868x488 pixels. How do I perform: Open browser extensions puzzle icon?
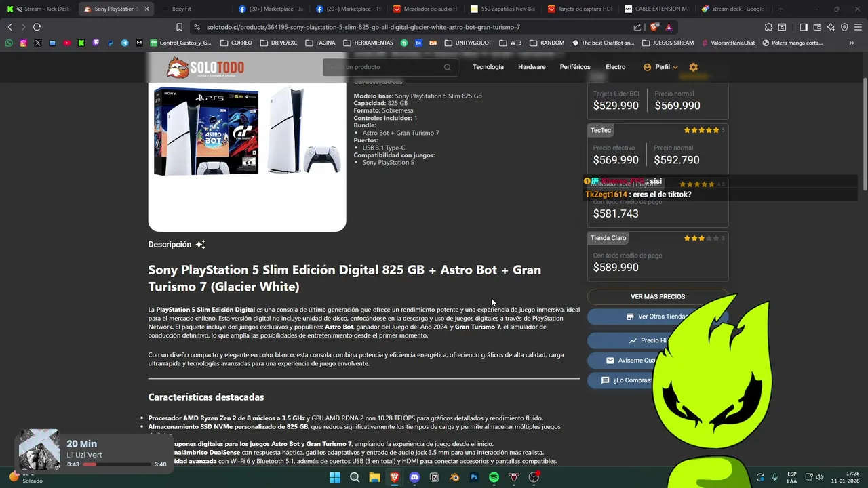click(768, 27)
